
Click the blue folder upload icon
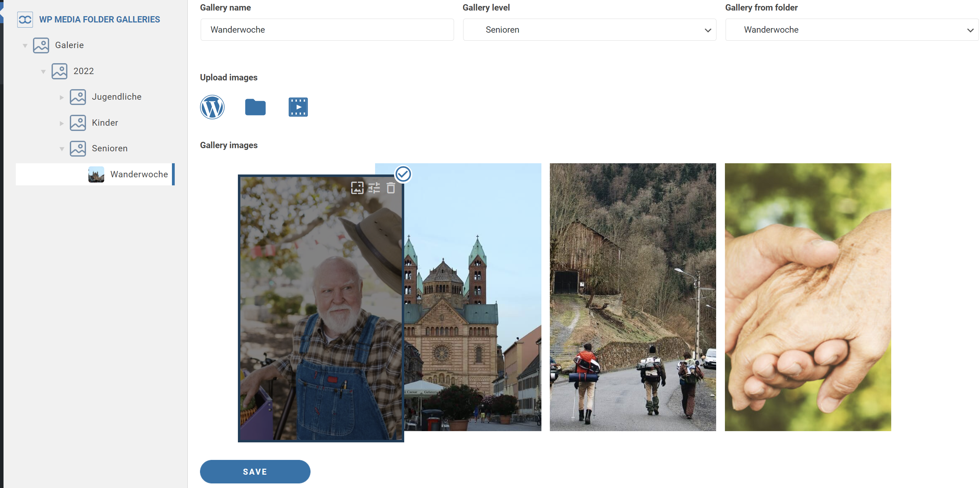pos(255,107)
